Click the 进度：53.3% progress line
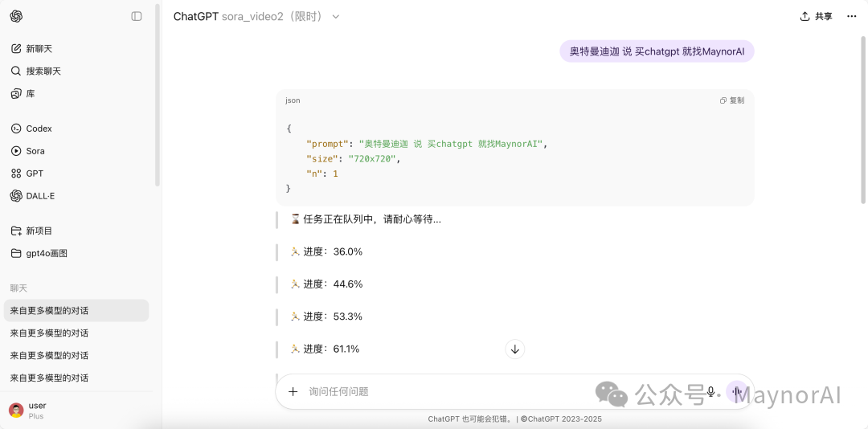Viewport: 868px width, 429px height. (326, 317)
